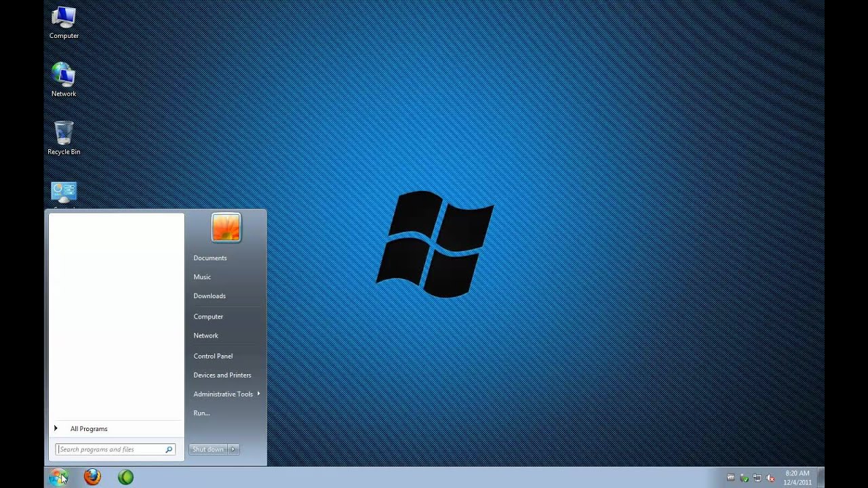Viewport: 868px width, 488px height.
Task: Click the Start orb button
Action: [x=58, y=477]
